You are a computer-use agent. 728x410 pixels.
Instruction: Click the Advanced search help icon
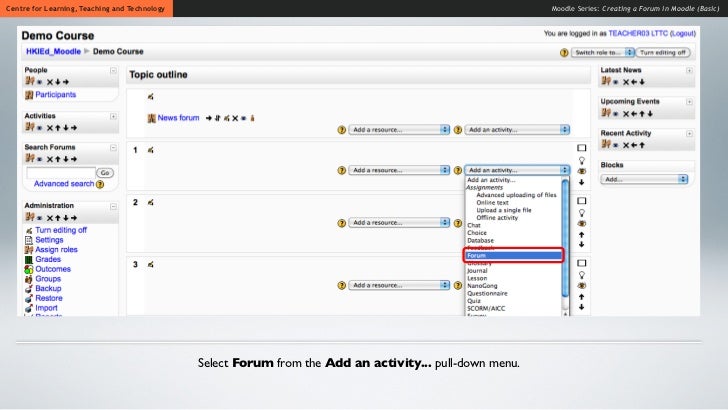tap(100, 184)
